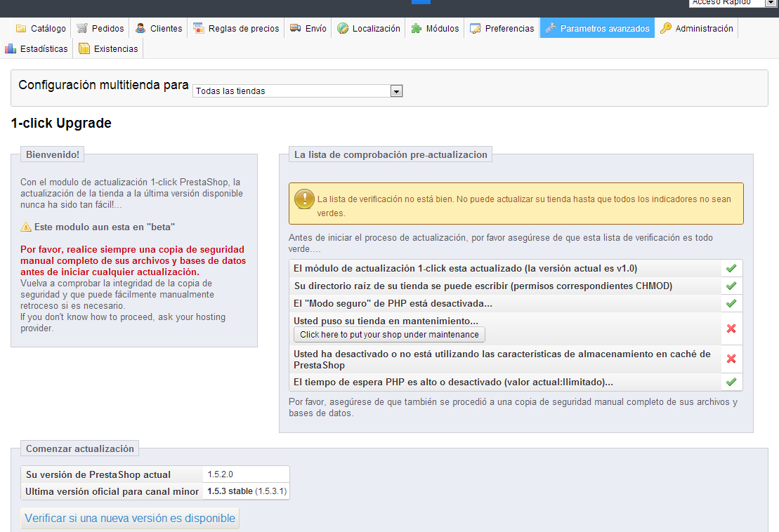Viewport: 779px width, 532px height.
Task: Click the Reglas de precios icon
Action: pos(199,28)
